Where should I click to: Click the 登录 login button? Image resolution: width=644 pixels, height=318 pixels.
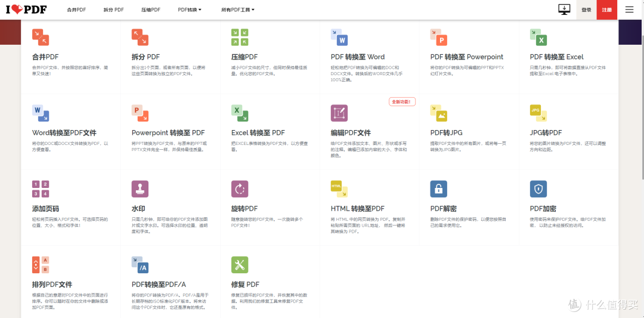pos(586,10)
